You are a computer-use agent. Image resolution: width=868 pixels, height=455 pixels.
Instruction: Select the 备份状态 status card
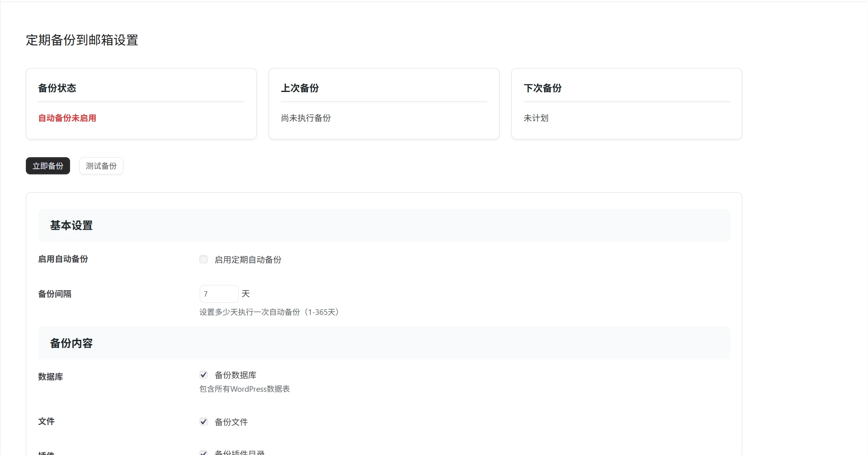click(141, 103)
